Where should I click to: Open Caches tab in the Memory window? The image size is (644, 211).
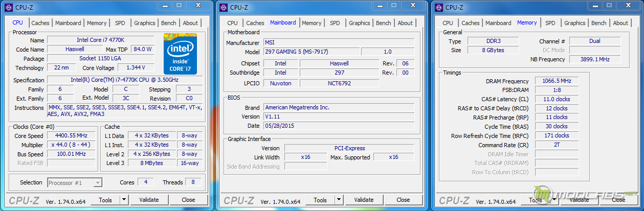coord(471,23)
